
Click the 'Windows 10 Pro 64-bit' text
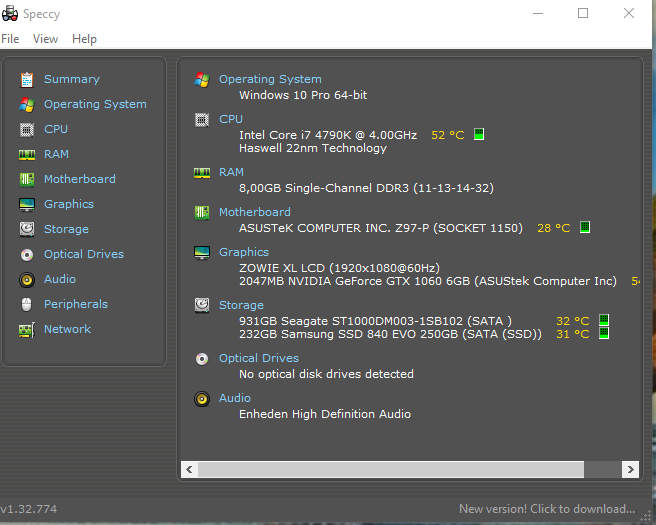pos(303,95)
